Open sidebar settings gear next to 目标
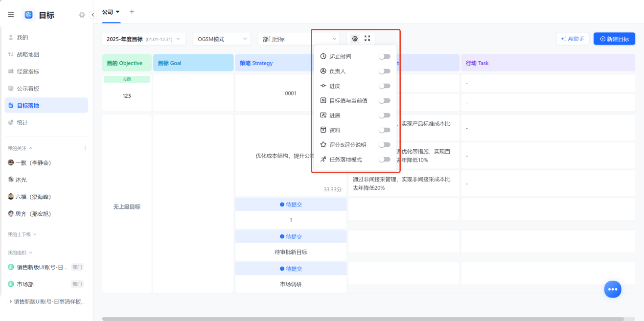This screenshot has width=644, height=321. coord(82,15)
